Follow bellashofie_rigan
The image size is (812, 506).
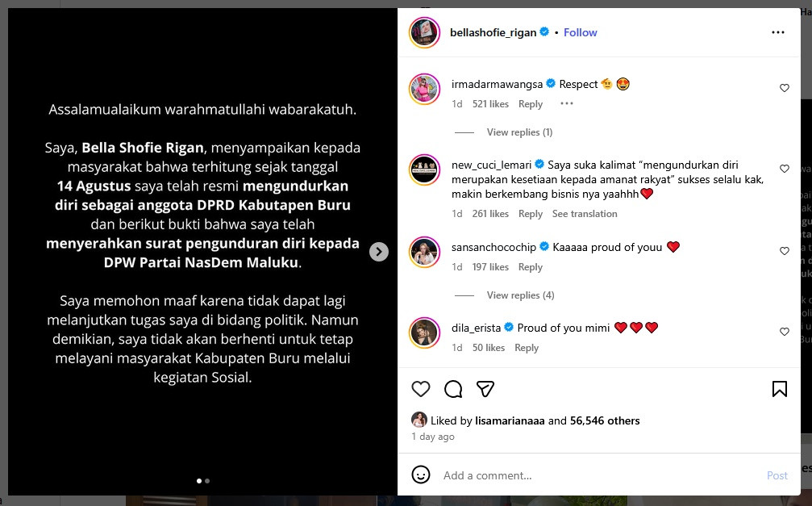coord(580,32)
